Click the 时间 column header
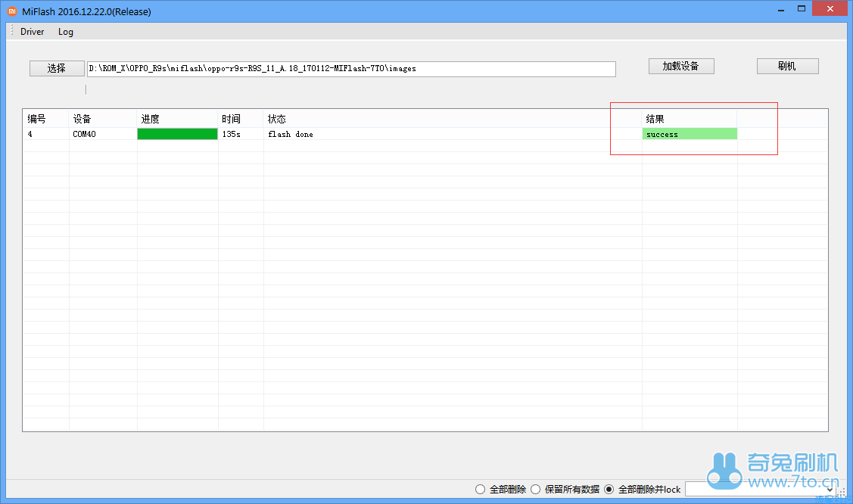 tap(241, 119)
